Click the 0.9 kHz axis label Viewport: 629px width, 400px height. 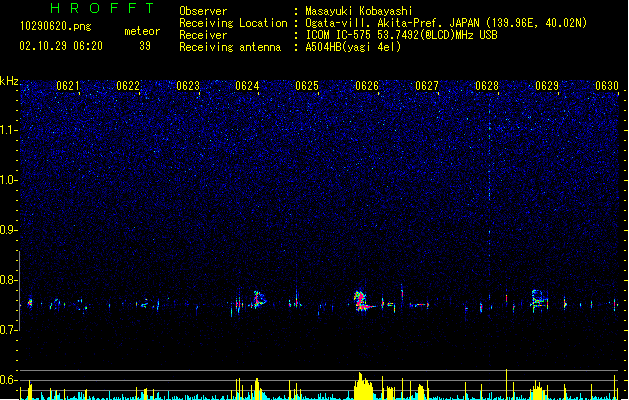pos(9,230)
